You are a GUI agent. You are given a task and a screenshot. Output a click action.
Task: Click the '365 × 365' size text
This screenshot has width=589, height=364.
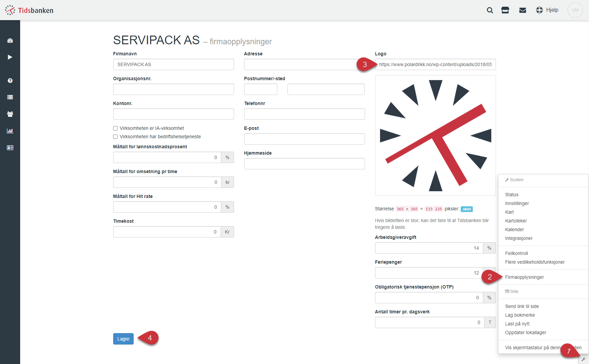point(407,209)
